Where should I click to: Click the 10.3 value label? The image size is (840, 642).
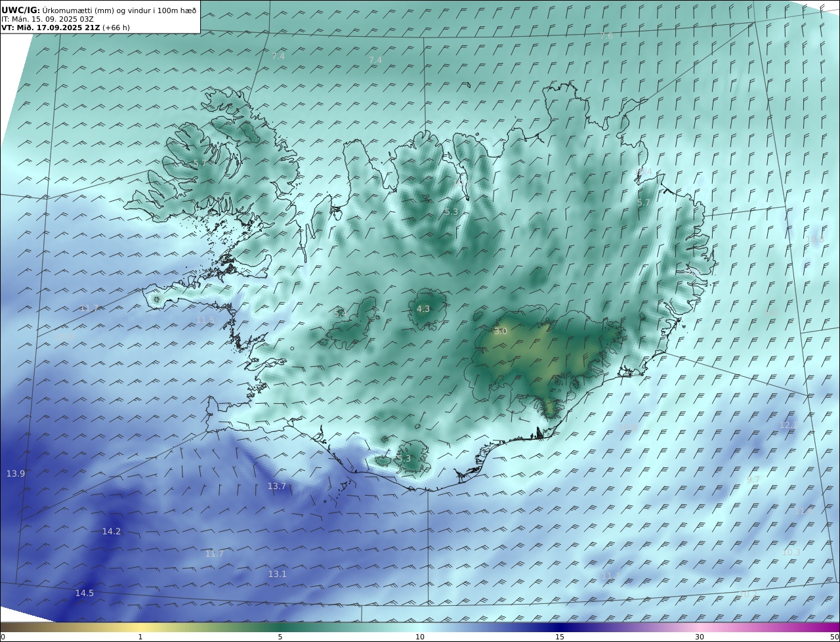pyautogui.click(x=791, y=552)
